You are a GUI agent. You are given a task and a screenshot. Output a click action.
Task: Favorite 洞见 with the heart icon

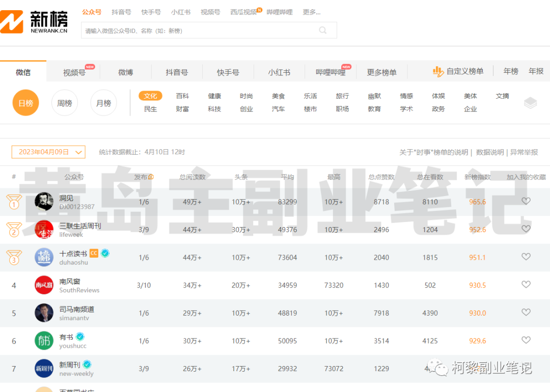click(x=526, y=201)
